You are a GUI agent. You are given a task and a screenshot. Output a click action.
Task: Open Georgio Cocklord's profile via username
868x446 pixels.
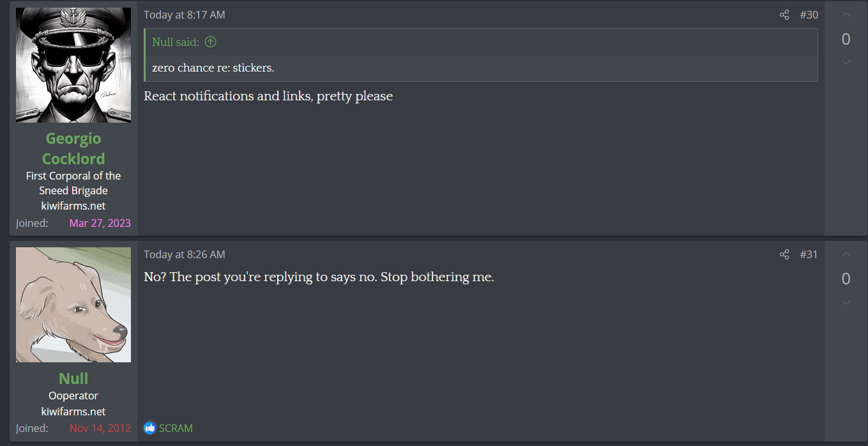(x=73, y=148)
